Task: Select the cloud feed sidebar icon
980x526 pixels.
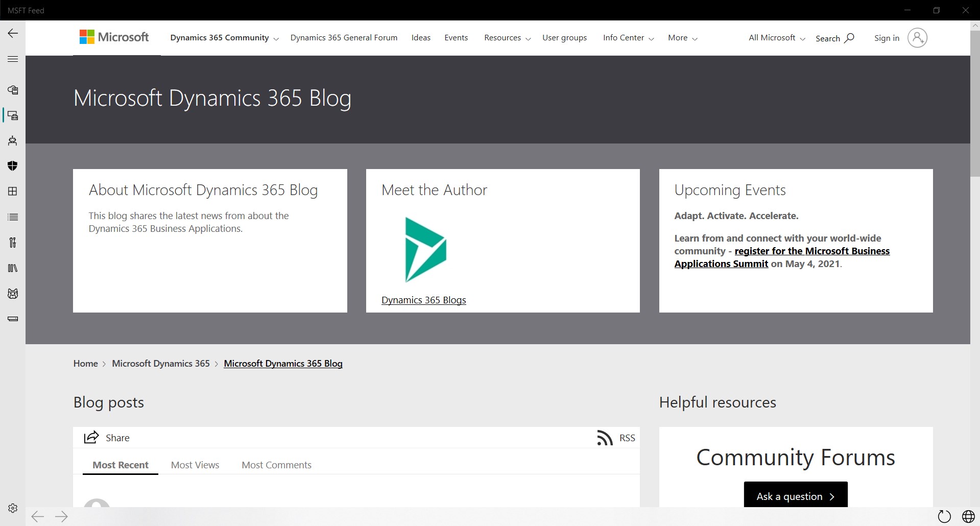Action: click(x=13, y=90)
